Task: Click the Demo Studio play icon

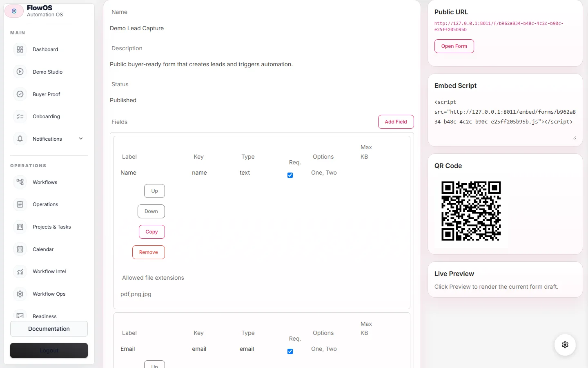Action: click(20, 72)
